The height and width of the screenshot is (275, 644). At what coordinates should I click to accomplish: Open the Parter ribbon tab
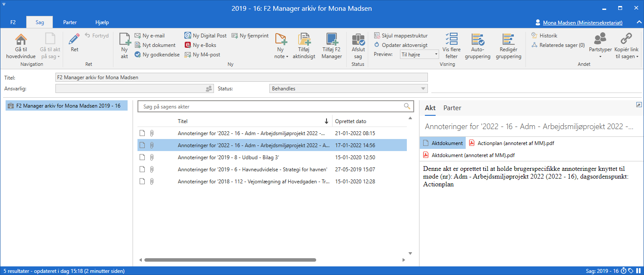pyautogui.click(x=70, y=22)
